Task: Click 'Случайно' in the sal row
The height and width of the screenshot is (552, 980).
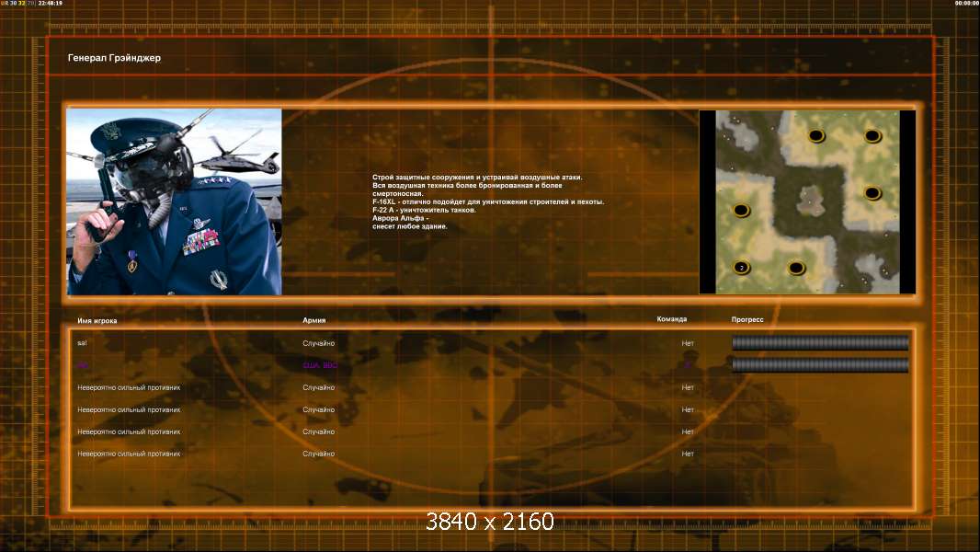Action: pyautogui.click(x=319, y=343)
